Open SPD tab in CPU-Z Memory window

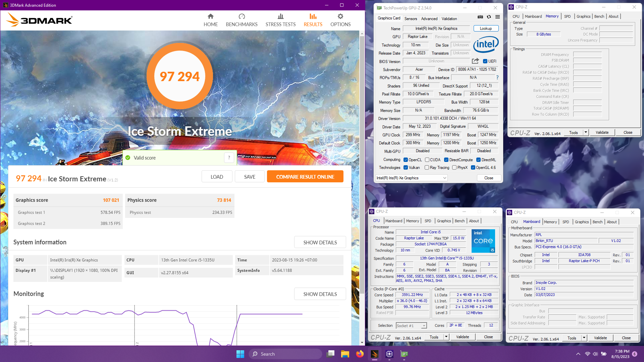(567, 16)
